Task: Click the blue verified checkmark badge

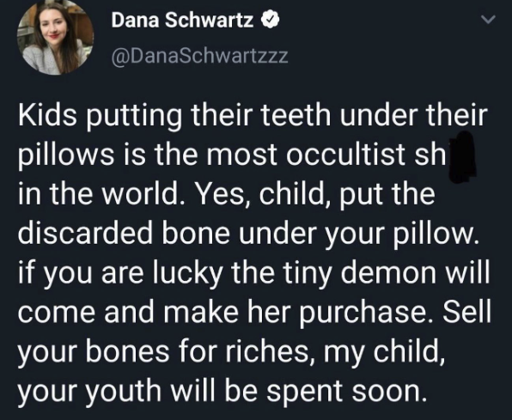Action: click(x=270, y=21)
